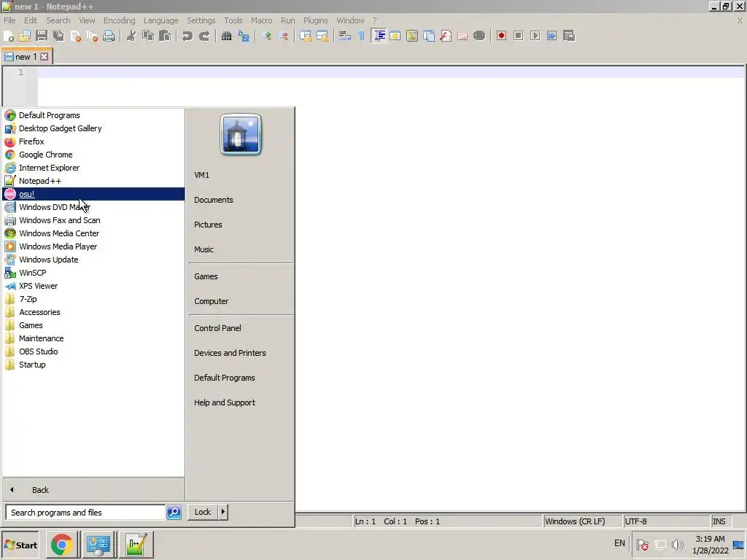Open Windows Media Player entry
This screenshot has height=560, width=747.
pyautogui.click(x=93, y=246)
